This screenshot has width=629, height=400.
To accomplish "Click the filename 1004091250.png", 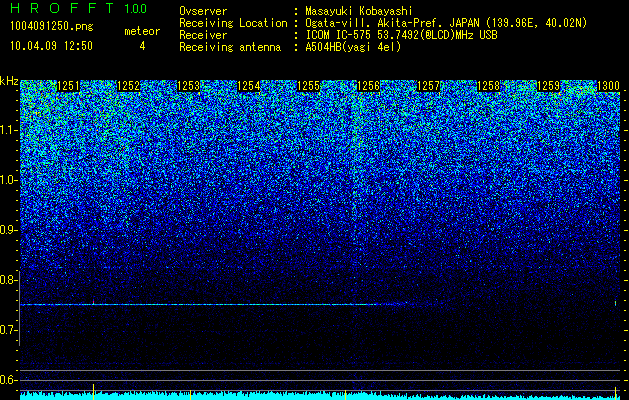I will pyautogui.click(x=52, y=26).
